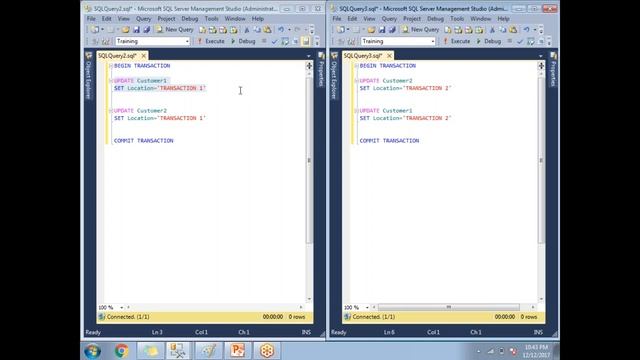Click Execute button in SQLQuery3 window

[457, 41]
